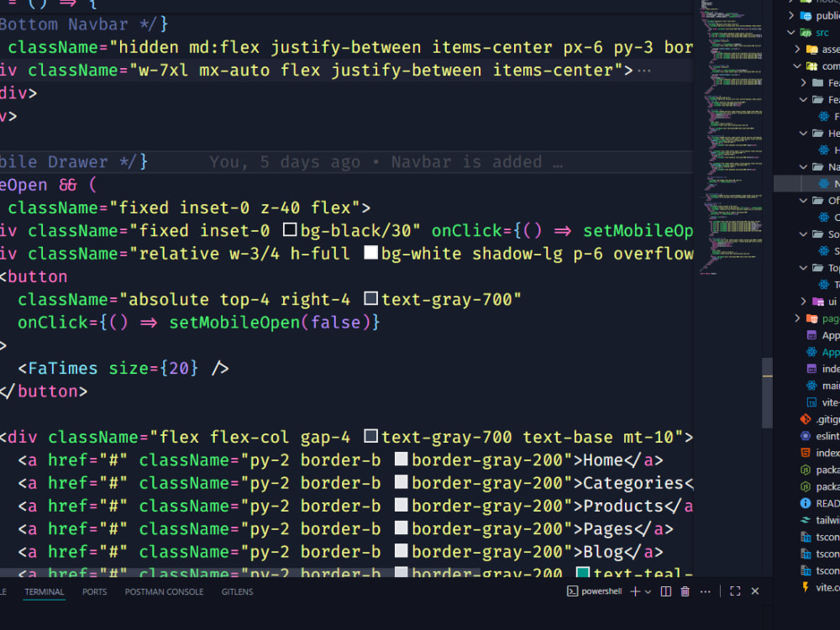The height and width of the screenshot is (630, 840).
Task: Close the bottom terminal panel
Action: (x=755, y=591)
